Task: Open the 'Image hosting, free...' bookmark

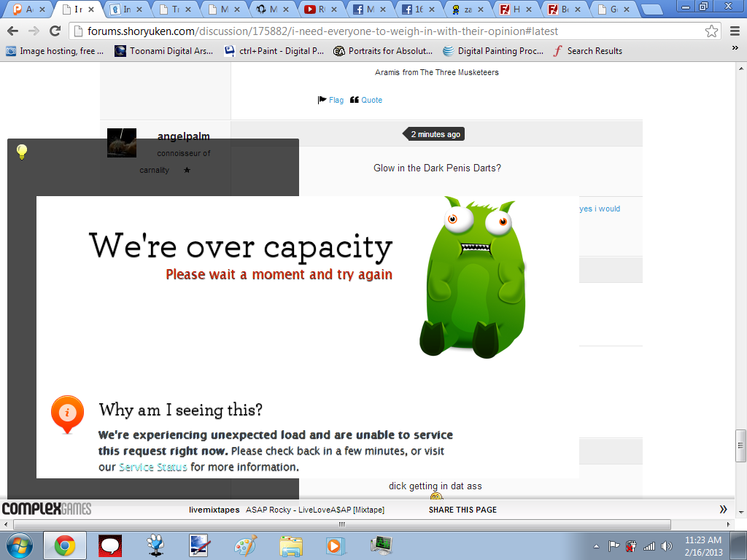Action: point(55,51)
